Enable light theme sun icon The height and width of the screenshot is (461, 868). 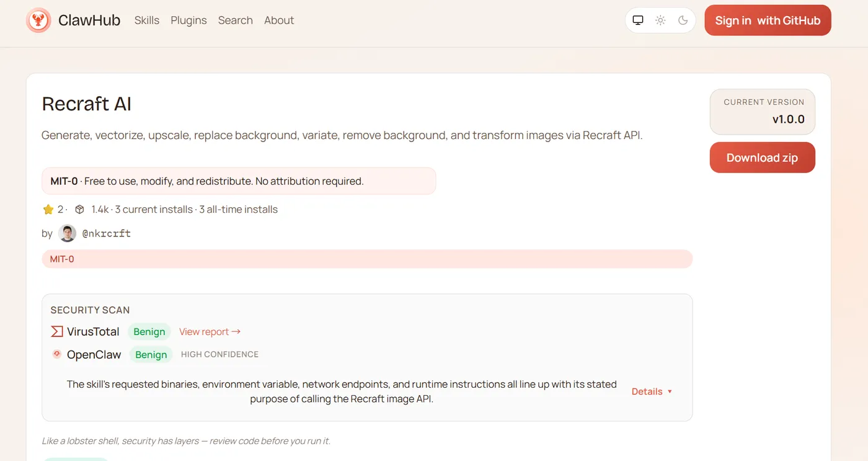660,20
